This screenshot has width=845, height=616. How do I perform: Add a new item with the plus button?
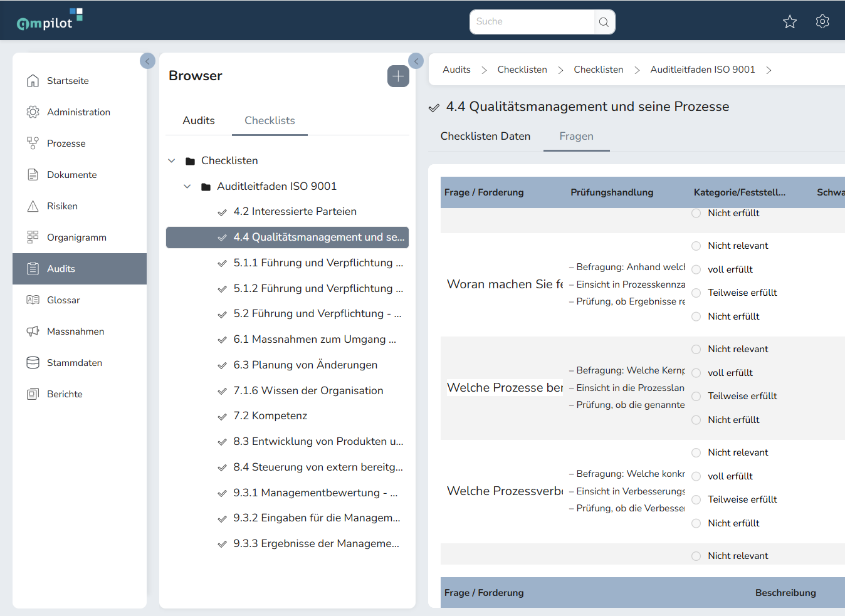pyautogui.click(x=397, y=76)
